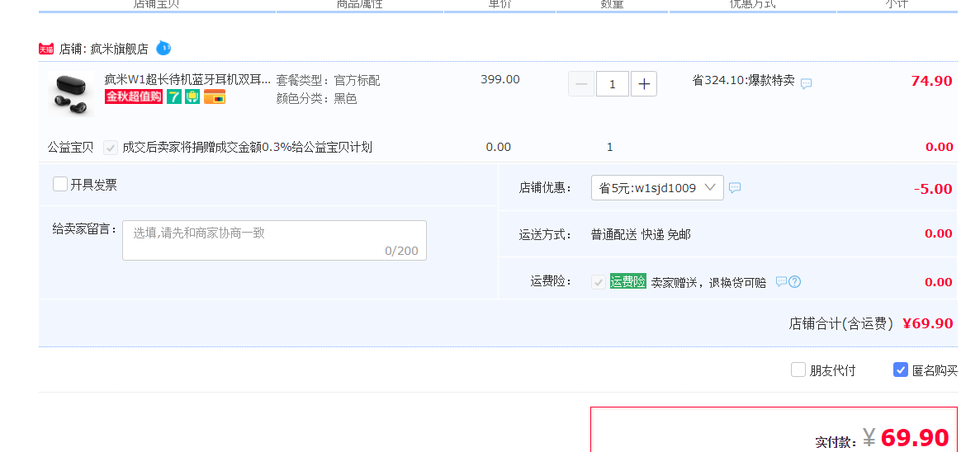This screenshot has height=452, width=980.
Task: Click the unit price 399.00
Action: 500,79
